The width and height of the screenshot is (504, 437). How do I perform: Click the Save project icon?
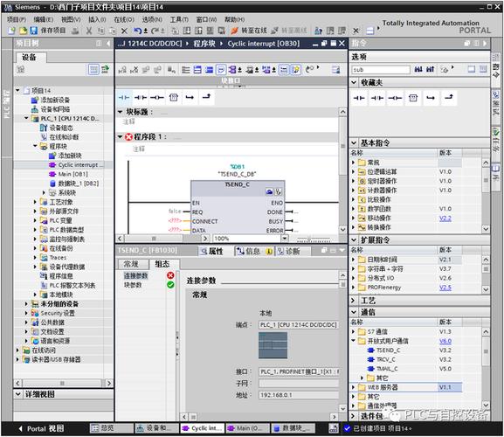point(34,31)
